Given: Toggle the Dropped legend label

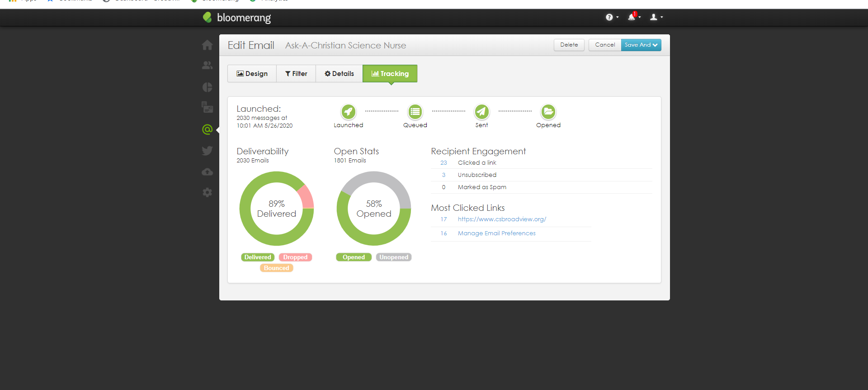Looking at the screenshot, I should 295,257.
